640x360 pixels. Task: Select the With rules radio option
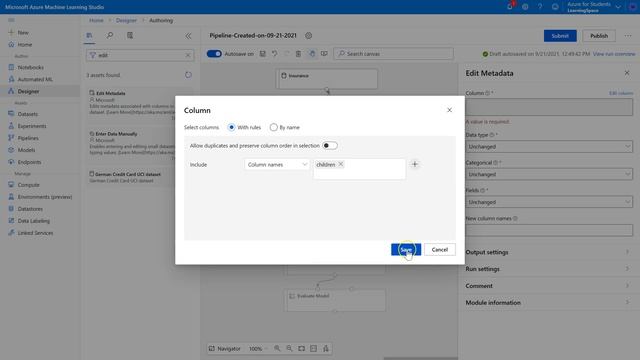click(x=231, y=127)
